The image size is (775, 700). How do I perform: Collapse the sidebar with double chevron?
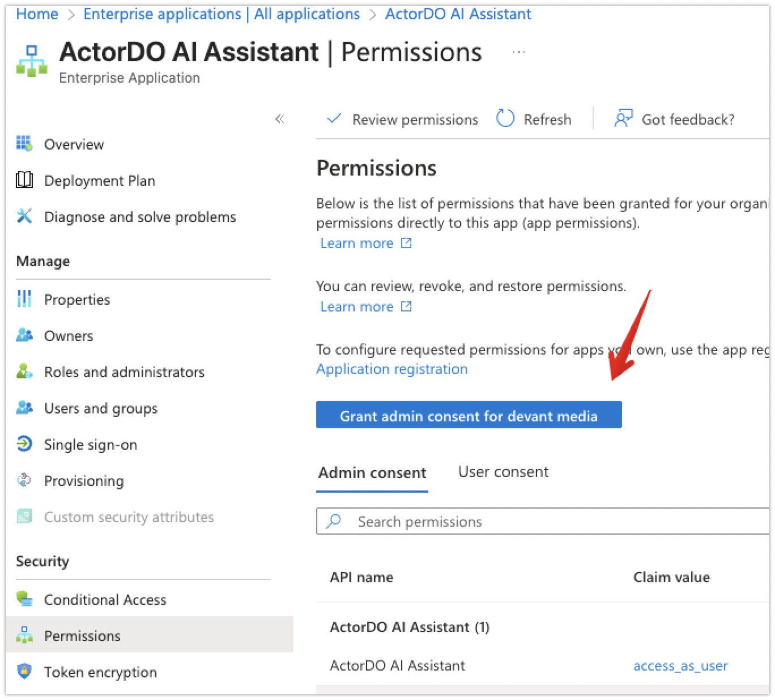point(279,119)
